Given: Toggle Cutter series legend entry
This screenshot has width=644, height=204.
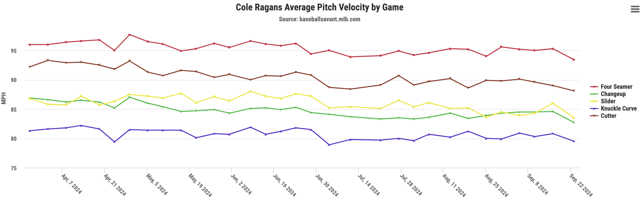Looking at the screenshot, I should pyautogui.click(x=608, y=116).
